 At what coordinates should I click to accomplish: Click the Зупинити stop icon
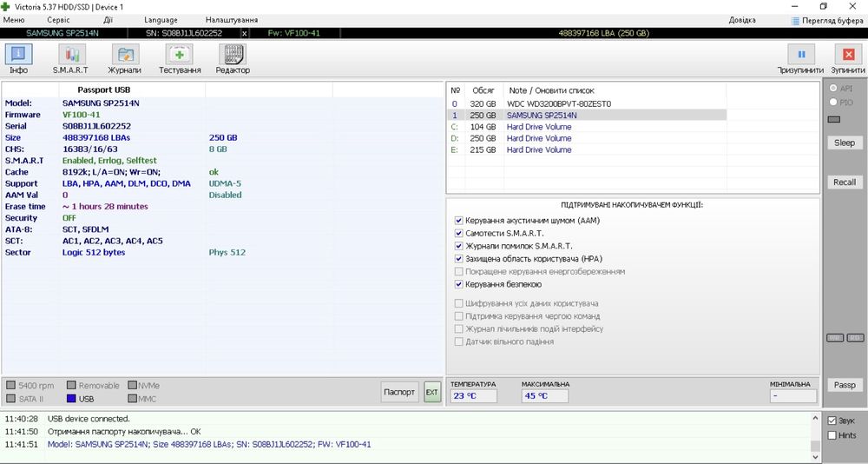(x=848, y=55)
